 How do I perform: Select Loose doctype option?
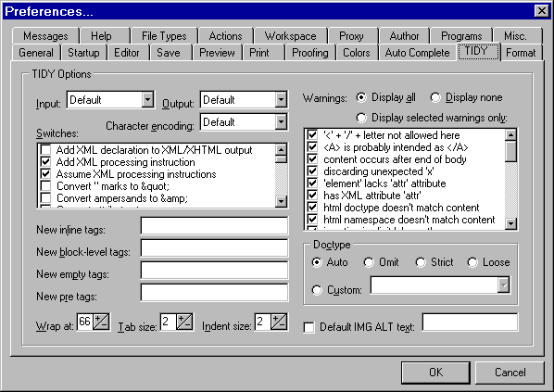[x=472, y=262]
